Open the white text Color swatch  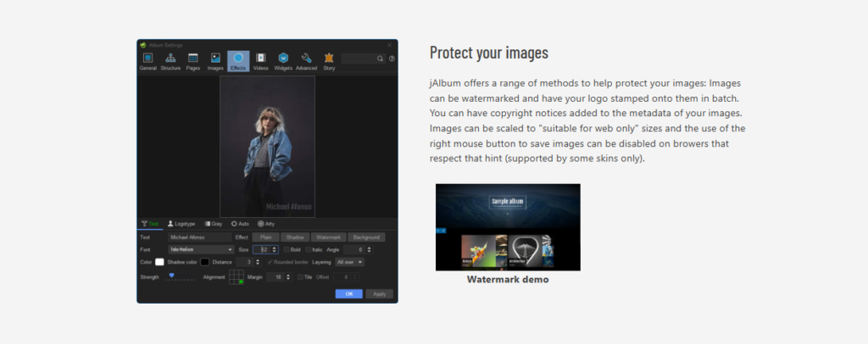[159, 262]
